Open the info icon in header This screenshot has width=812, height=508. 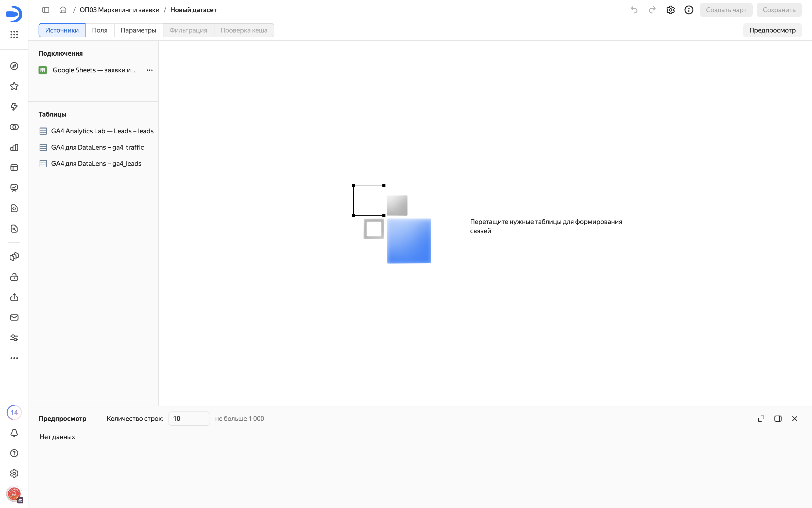[x=689, y=10]
